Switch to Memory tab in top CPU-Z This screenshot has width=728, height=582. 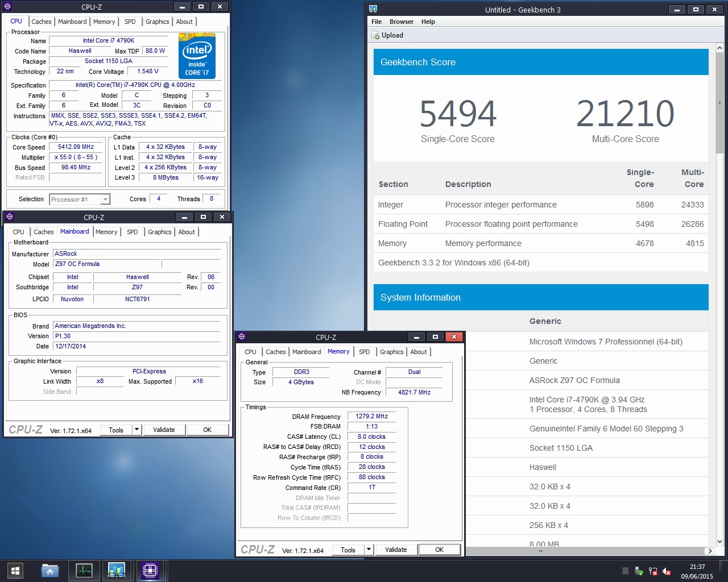point(104,22)
